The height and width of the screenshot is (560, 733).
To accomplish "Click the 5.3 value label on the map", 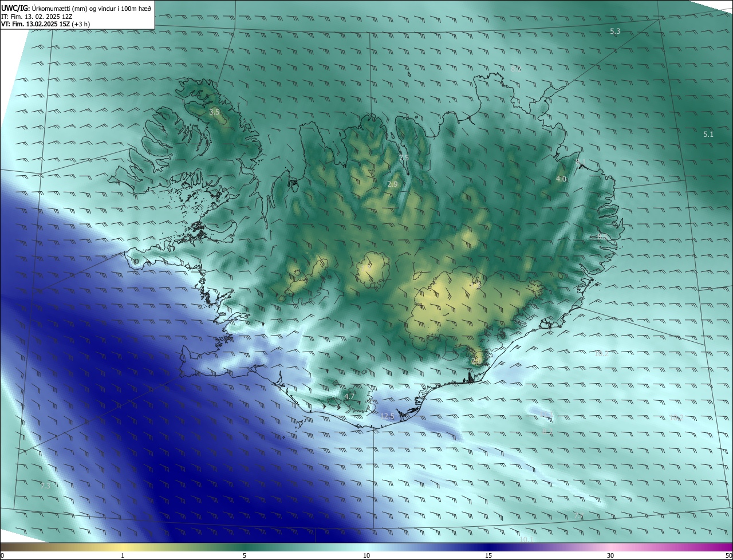I will 615,31.
